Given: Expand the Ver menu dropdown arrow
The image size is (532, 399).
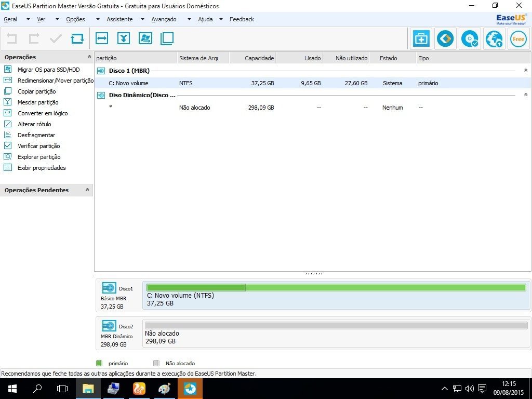Looking at the screenshot, I should [57, 19].
